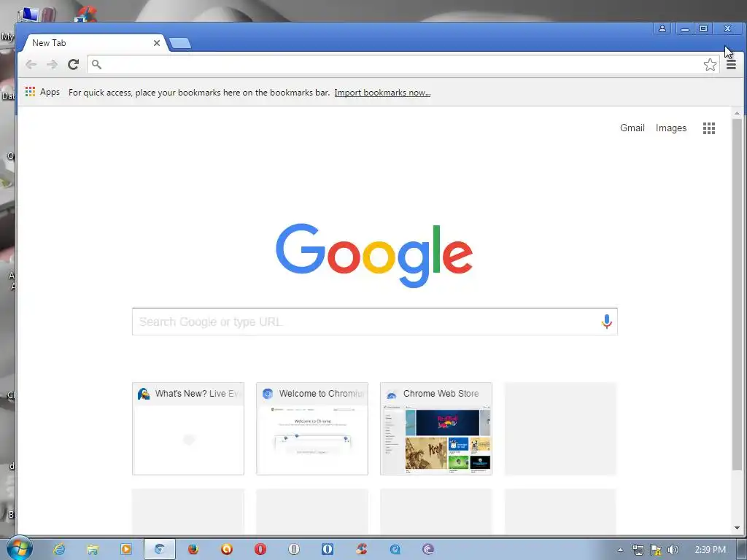Launch the gray Opera icon on taskbar
The image size is (747, 560).
coord(294,549)
